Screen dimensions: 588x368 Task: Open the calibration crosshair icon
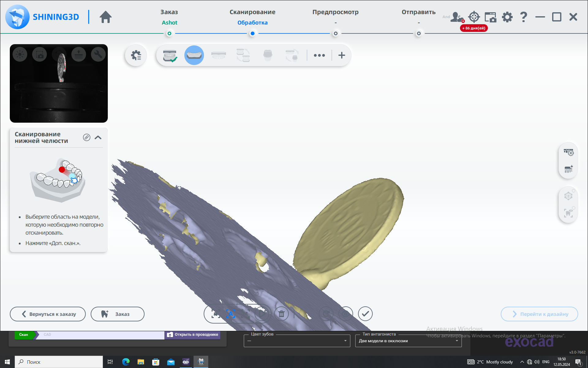(x=474, y=17)
